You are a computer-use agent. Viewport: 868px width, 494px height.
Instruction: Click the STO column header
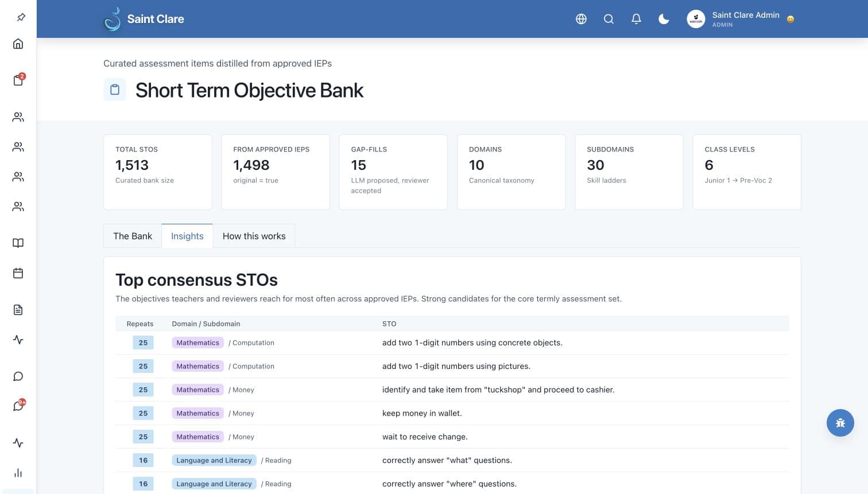tap(389, 324)
